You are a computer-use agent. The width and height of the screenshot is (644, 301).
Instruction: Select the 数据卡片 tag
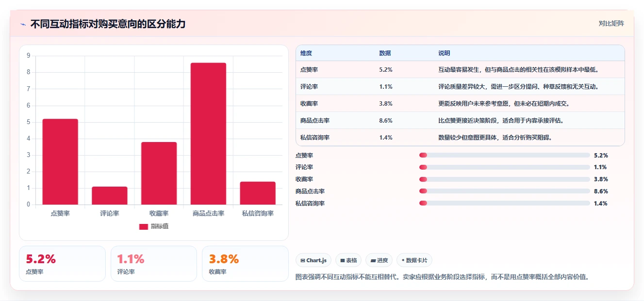tap(414, 260)
